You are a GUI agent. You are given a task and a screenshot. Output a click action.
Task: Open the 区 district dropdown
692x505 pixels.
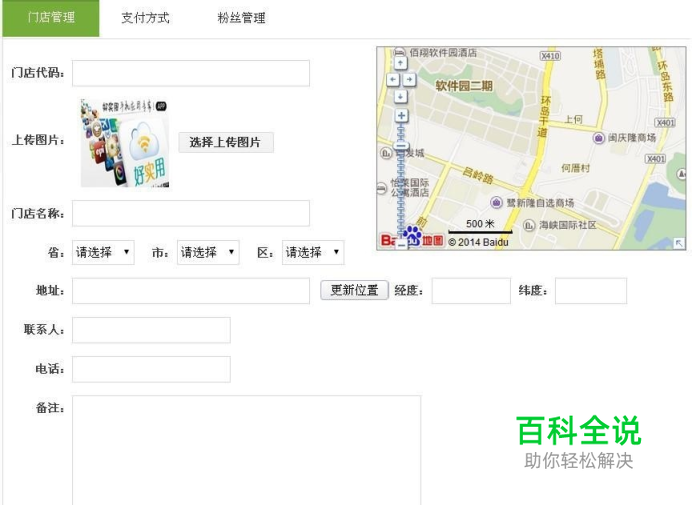tap(313, 252)
